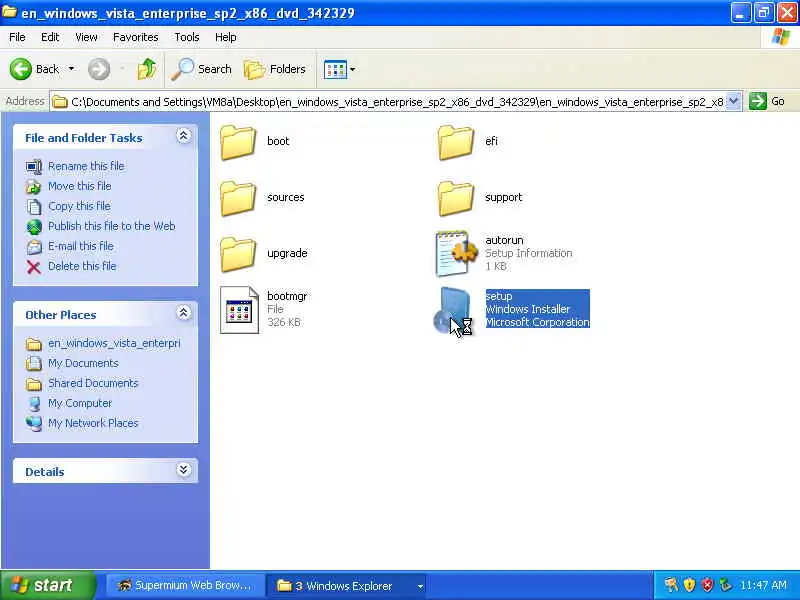The image size is (800, 600).
Task: Open My Computer in Other Places
Action: (x=80, y=403)
